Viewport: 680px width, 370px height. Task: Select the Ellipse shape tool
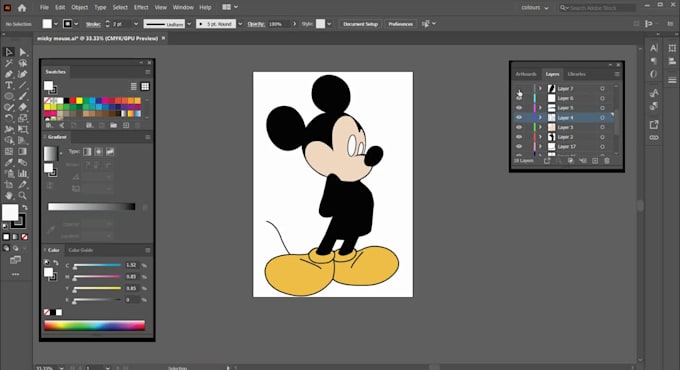9,96
